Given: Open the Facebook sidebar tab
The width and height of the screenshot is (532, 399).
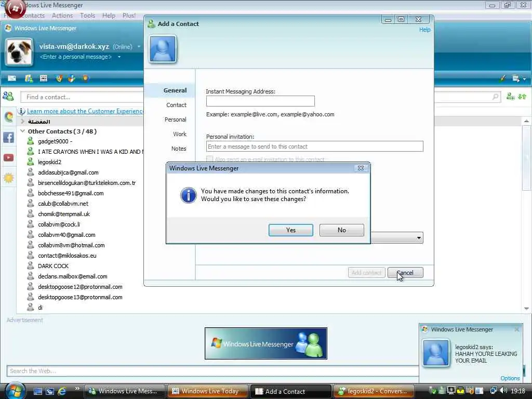Looking at the screenshot, I should tap(8, 137).
